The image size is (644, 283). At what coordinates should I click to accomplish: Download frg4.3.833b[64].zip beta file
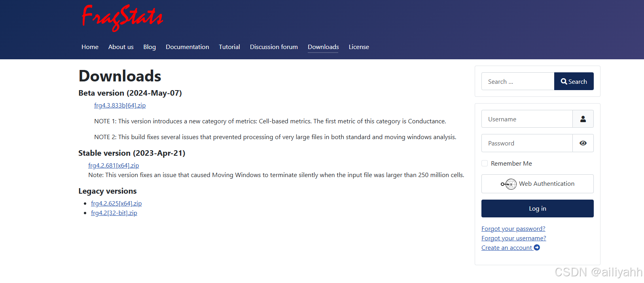pyautogui.click(x=120, y=105)
